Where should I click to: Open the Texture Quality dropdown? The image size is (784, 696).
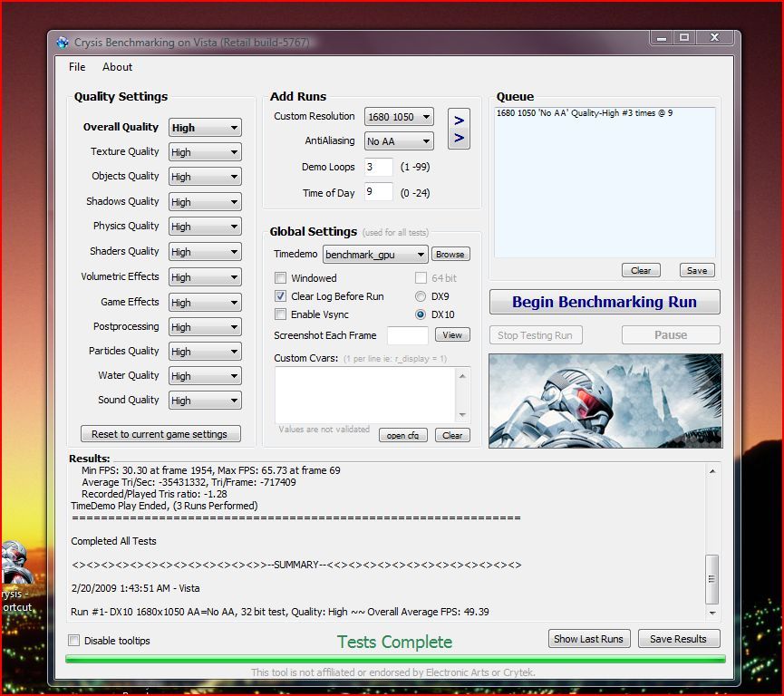click(205, 152)
